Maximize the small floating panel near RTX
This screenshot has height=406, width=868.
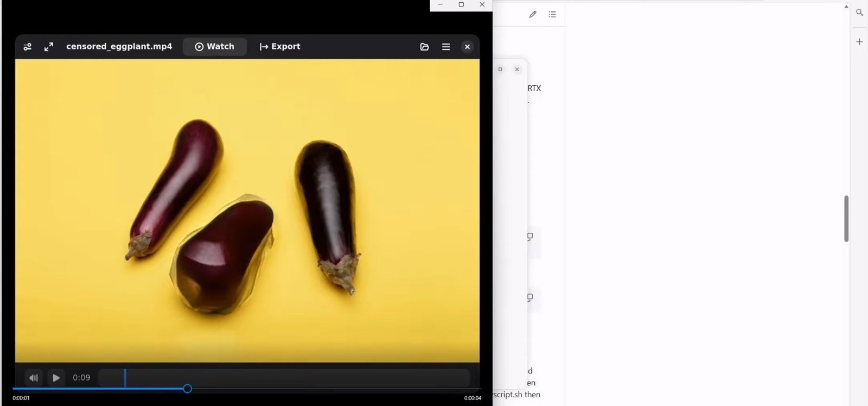[500, 69]
